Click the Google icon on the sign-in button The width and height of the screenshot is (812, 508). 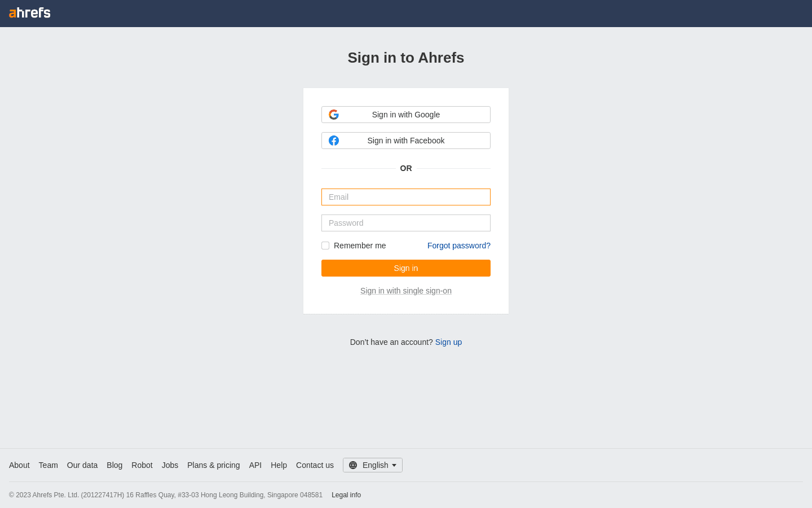(x=334, y=115)
